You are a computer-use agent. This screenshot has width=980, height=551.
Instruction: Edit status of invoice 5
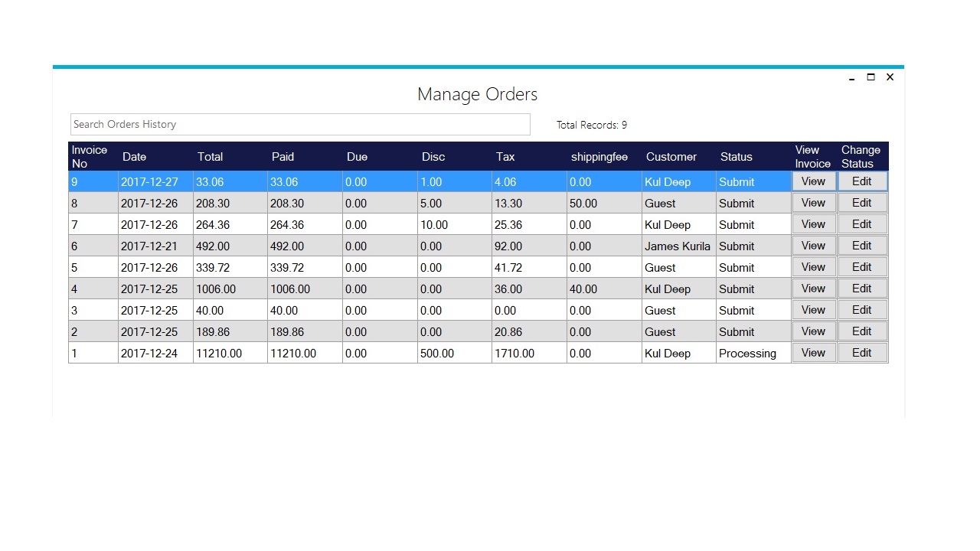(862, 267)
